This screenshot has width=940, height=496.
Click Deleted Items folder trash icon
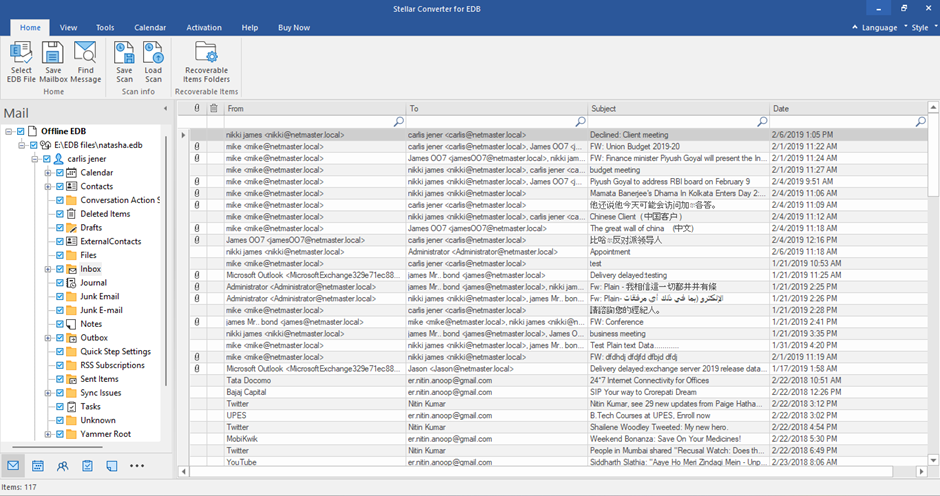click(x=71, y=214)
